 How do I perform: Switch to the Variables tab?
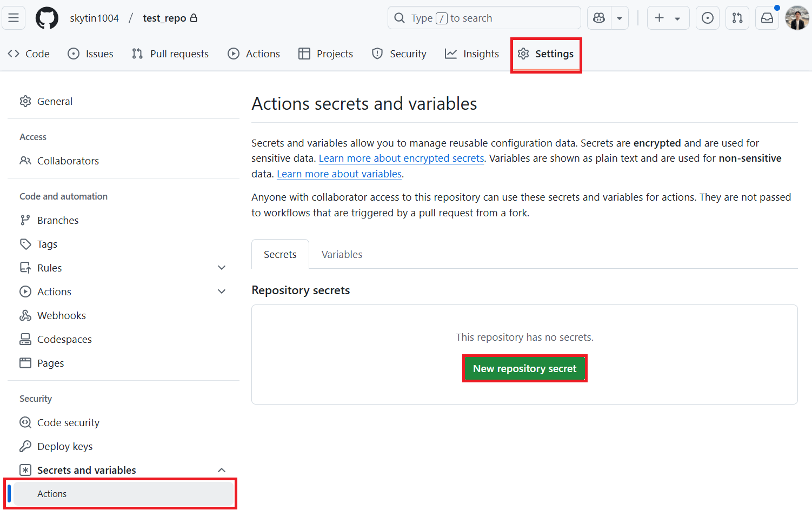pyautogui.click(x=341, y=254)
